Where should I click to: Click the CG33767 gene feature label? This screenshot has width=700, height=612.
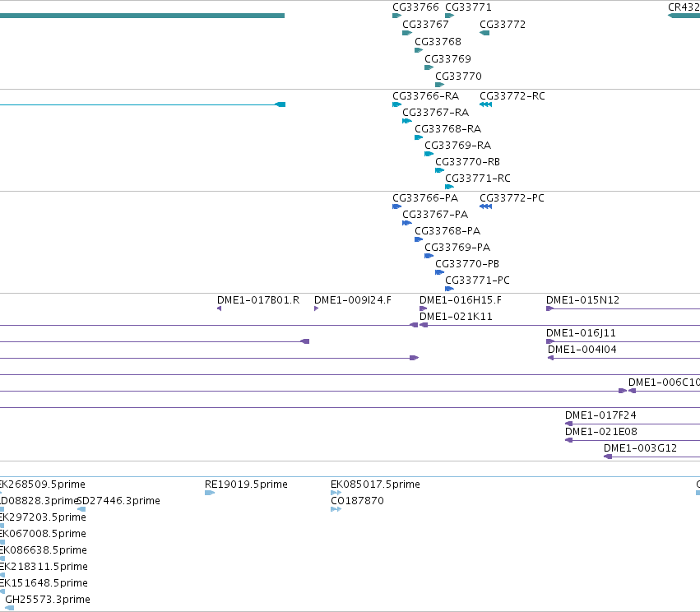click(x=425, y=25)
